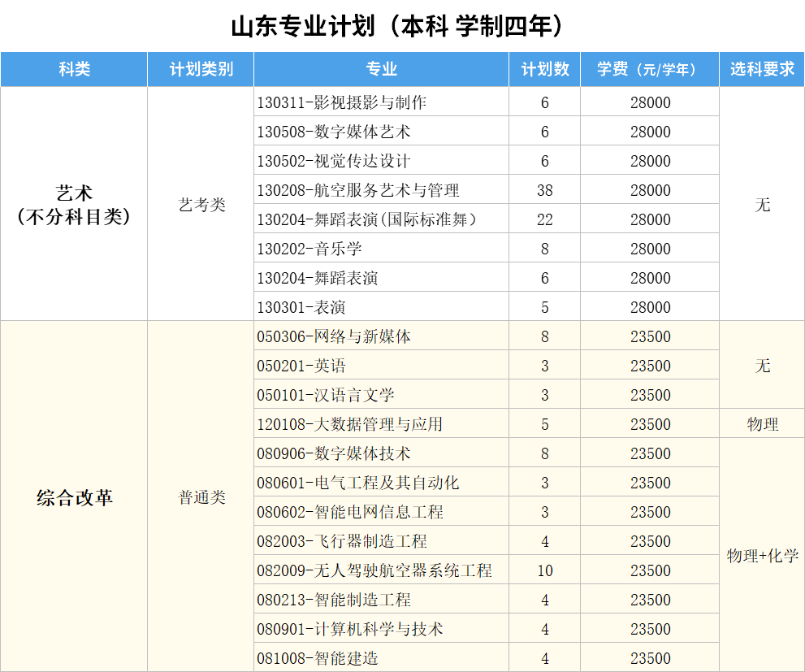This screenshot has width=805, height=672.
Task: Select the 130311-影视摄影与制作 major
Action: 342,102
